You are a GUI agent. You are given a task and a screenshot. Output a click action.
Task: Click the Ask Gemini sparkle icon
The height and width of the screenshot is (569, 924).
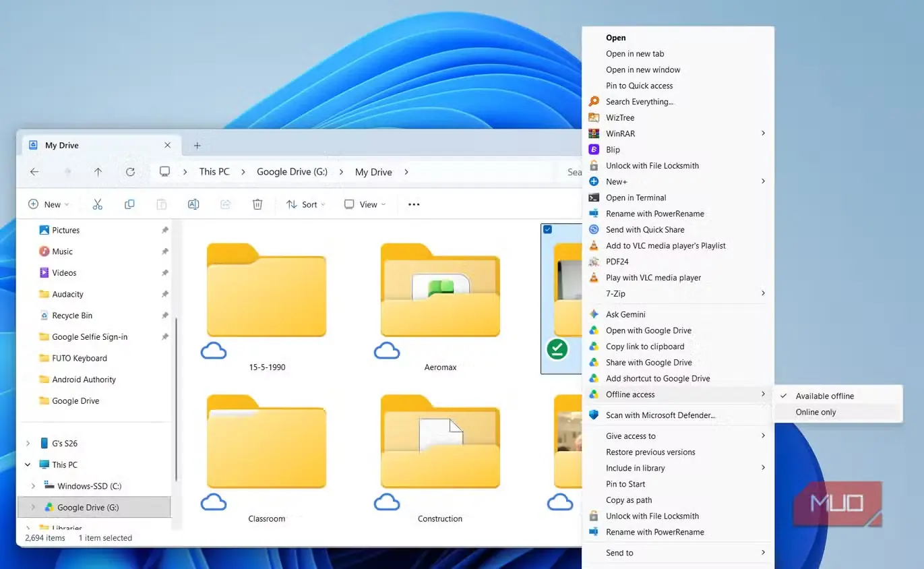click(594, 314)
